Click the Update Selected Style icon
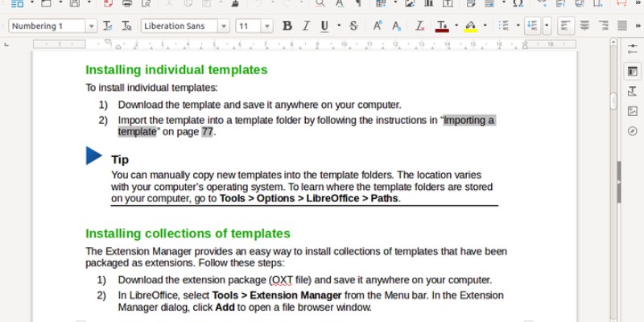The height and width of the screenshot is (322, 644). coord(108,26)
